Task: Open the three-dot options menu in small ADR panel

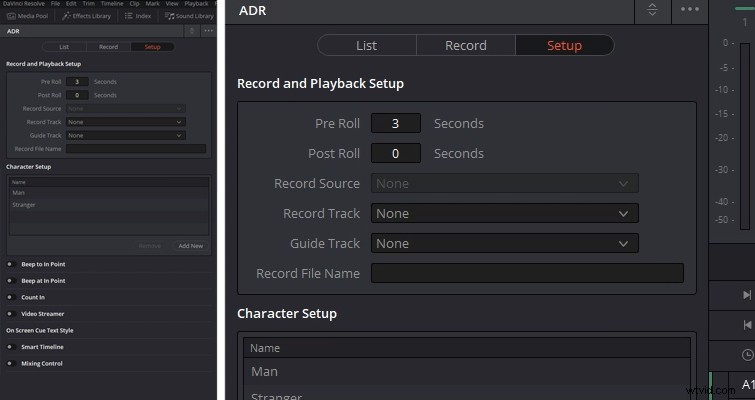Action: click(x=208, y=31)
